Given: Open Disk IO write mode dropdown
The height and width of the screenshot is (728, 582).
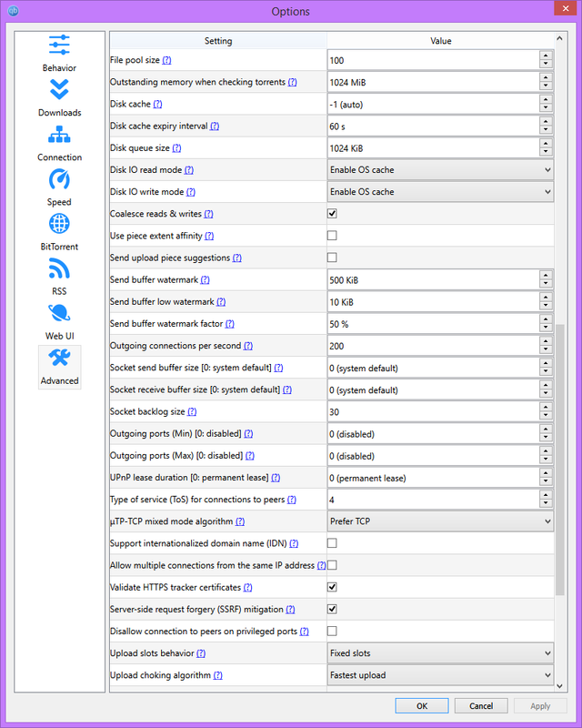Looking at the screenshot, I should 440,192.
